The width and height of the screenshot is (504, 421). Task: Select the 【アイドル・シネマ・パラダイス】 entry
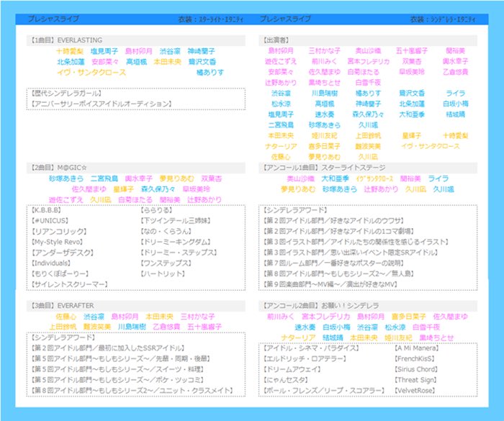(311, 348)
